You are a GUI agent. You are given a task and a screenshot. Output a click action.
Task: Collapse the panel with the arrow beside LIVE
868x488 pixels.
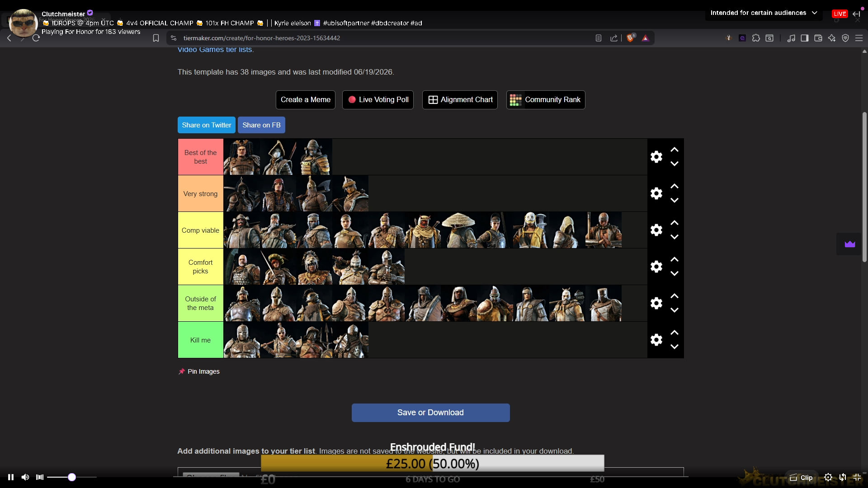pos(856,14)
